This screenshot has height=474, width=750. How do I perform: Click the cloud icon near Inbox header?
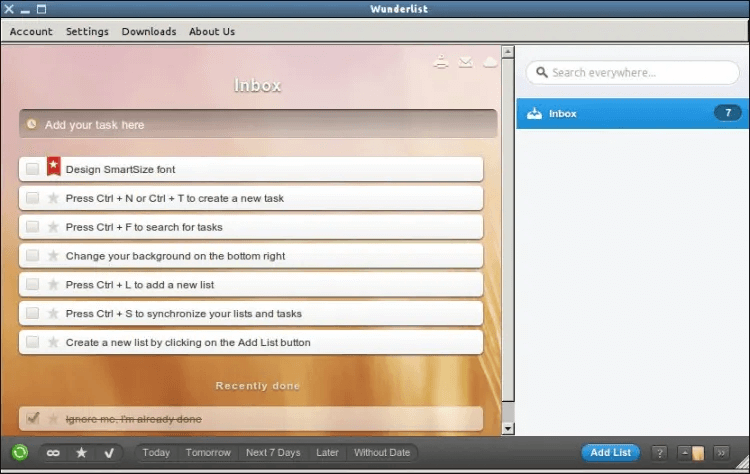[x=490, y=62]
